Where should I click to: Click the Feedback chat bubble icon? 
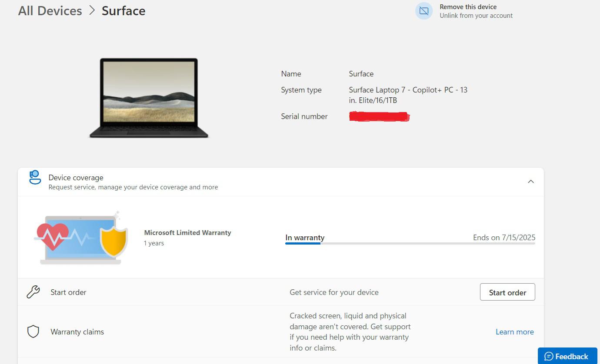click(549, 357)
